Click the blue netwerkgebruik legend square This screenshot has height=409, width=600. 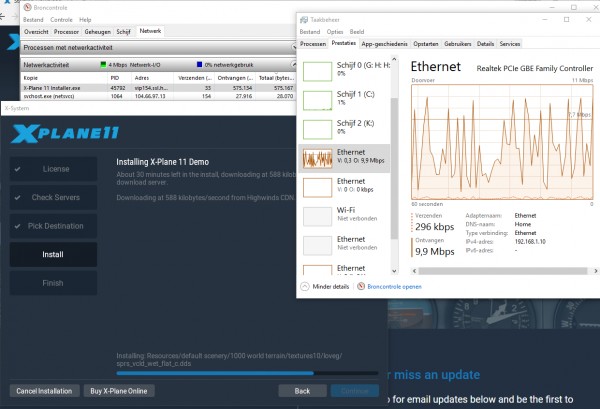pyautogui.click(x=199, y=65)
